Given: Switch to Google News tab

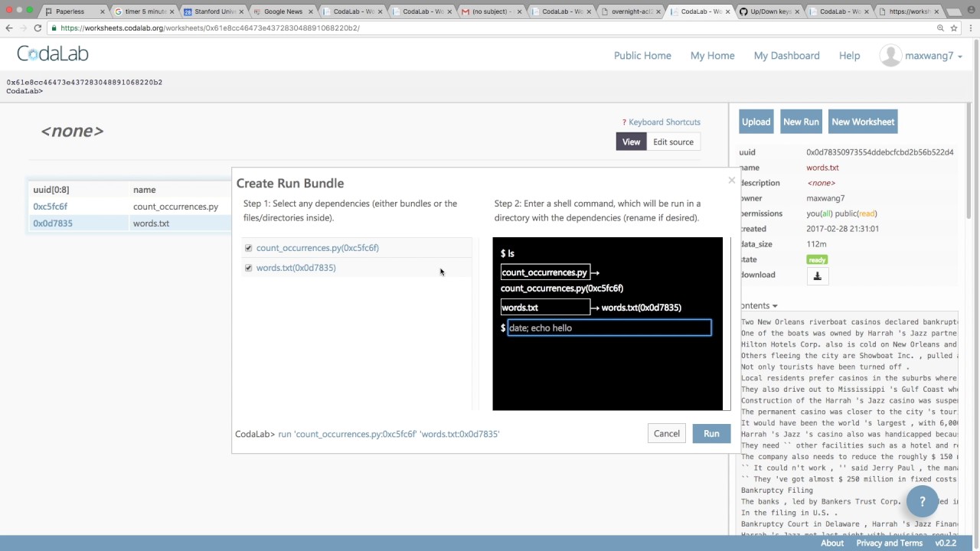Looking at the screenshot, I should point(283,11).
